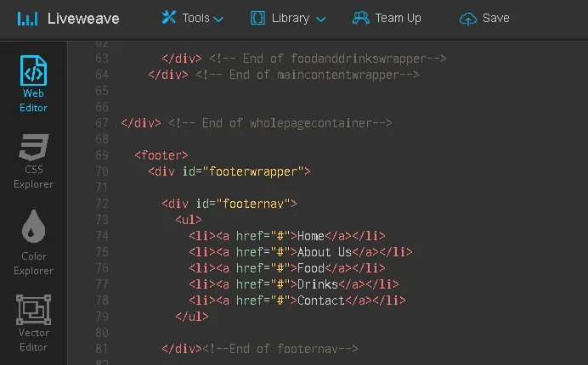Click line number 69 in gutter
The height and width of the screenshot is (365, 588).
coord(102,155)
